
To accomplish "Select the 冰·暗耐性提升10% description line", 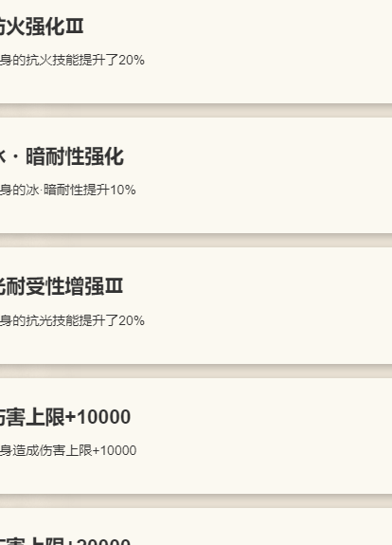I will click(x=68, y=191).
